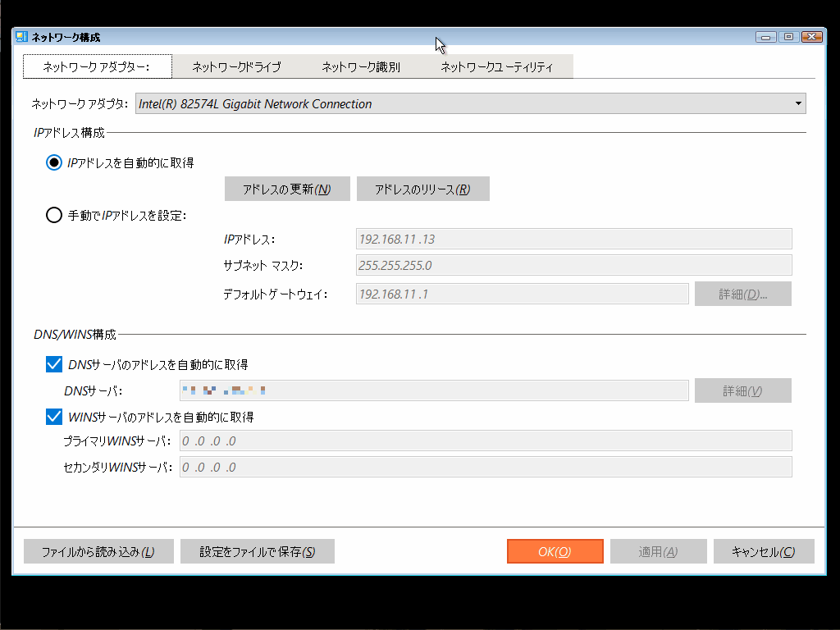Save settings to file with 設定をファイルで保存
Viewport: 840px width, 630px height.
pos(257,551)
